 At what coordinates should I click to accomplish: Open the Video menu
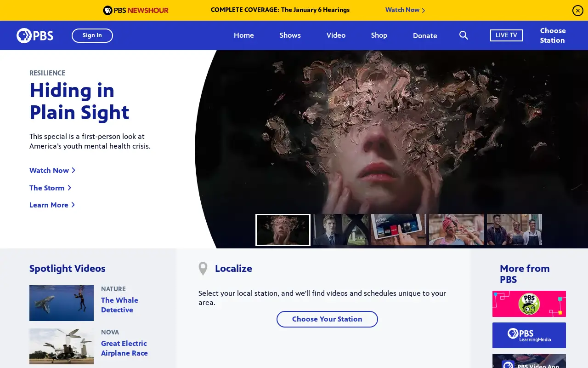(x=336, y=35)
